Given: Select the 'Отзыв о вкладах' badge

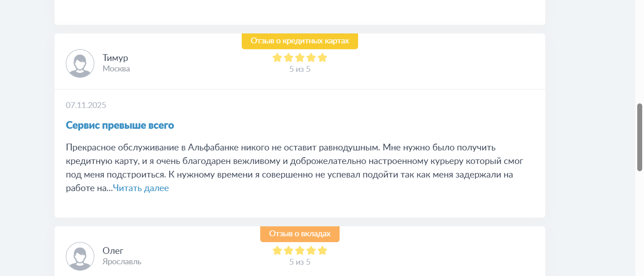Looking at the screenshot, I should click(x=300, y=234).
